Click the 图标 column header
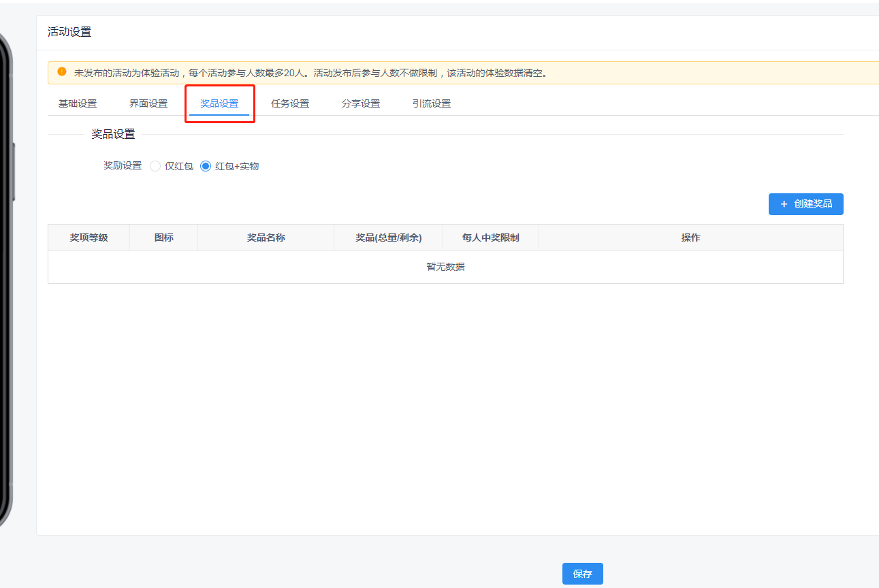The width and height of the screenshot is (879, 588). pos(164,238)
